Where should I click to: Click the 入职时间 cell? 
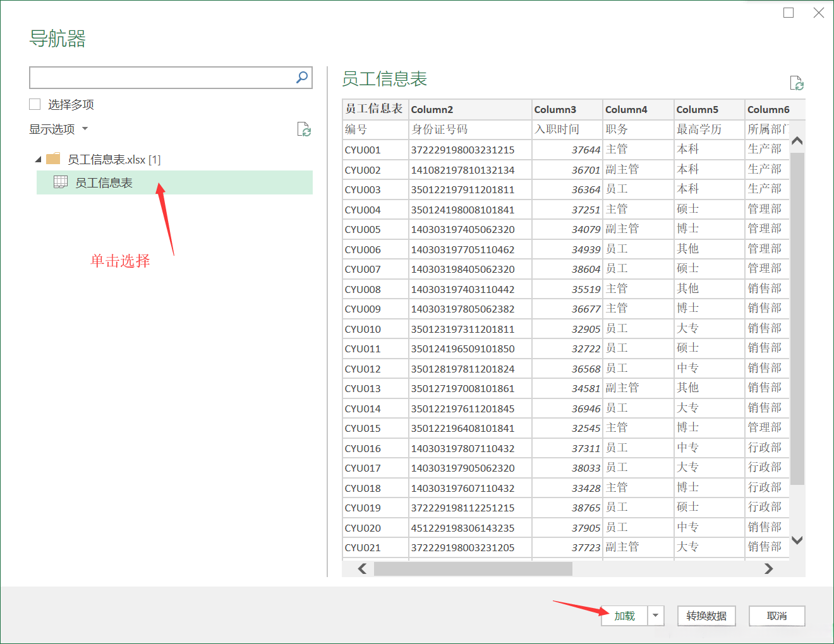click(x=567, y=129)
